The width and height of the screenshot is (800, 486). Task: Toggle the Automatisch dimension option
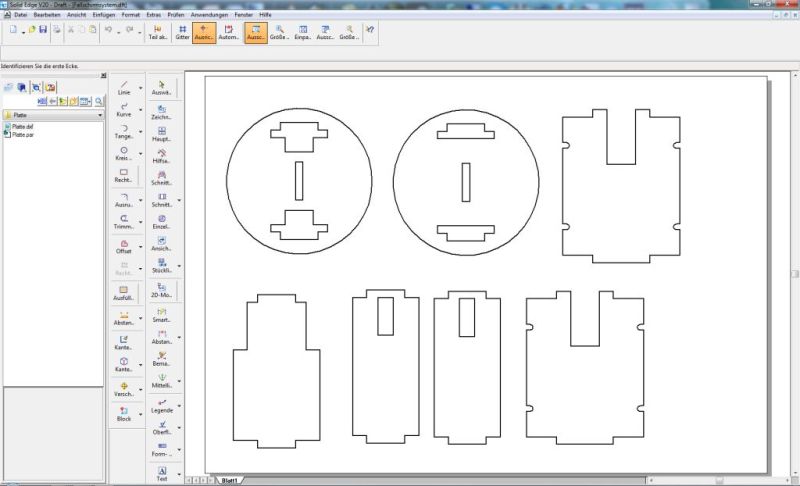coord(229,32)
